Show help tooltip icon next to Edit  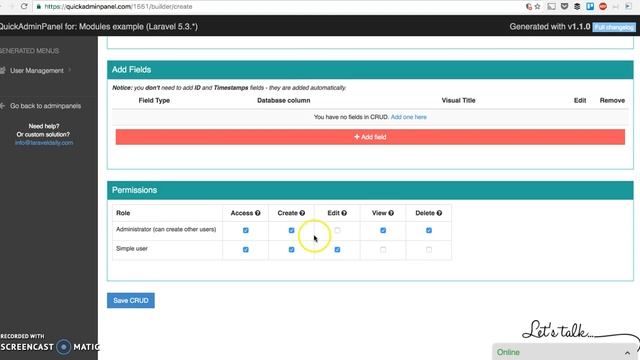pyautogui.click(x=344, y=213)
